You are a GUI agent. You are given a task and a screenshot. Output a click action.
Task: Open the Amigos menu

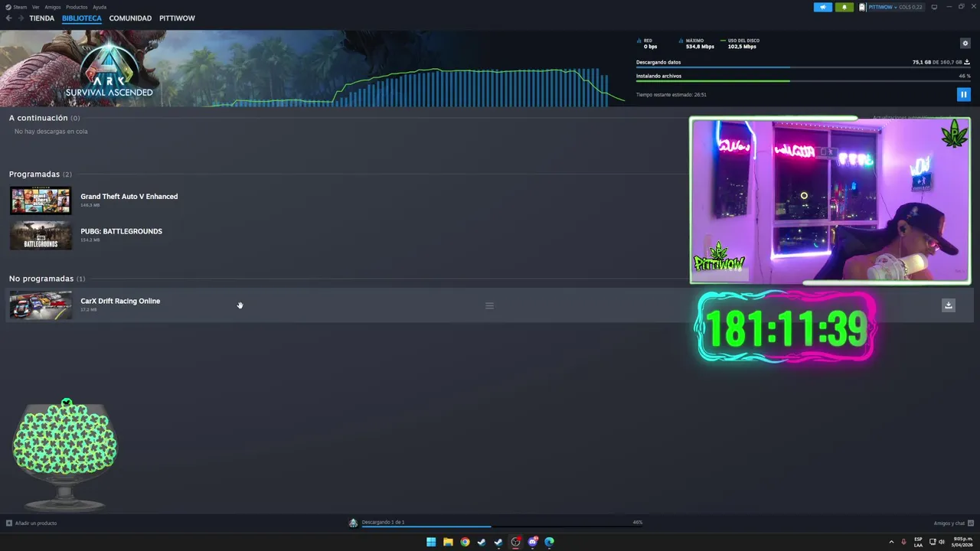click(53, 7)
